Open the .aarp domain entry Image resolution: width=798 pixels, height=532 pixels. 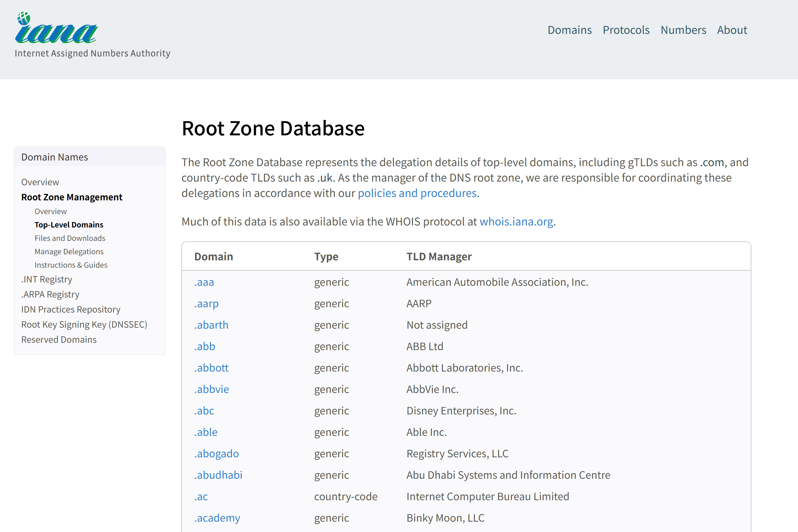[207, 303]
